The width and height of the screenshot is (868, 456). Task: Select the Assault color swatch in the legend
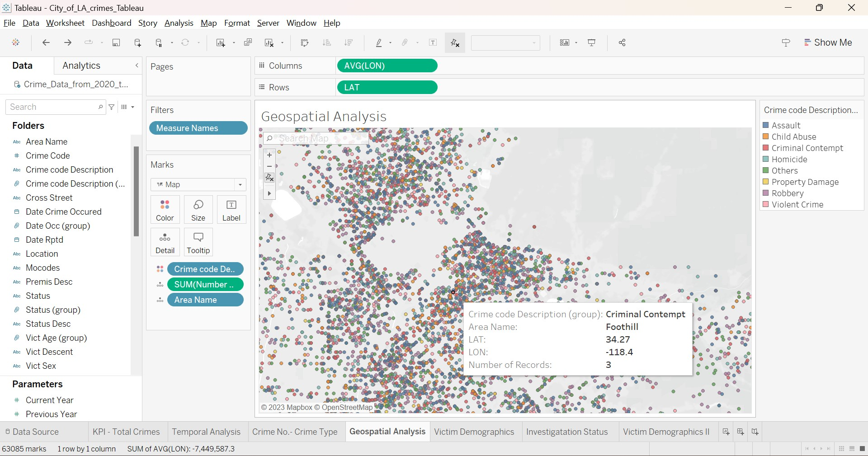[766, 125]
